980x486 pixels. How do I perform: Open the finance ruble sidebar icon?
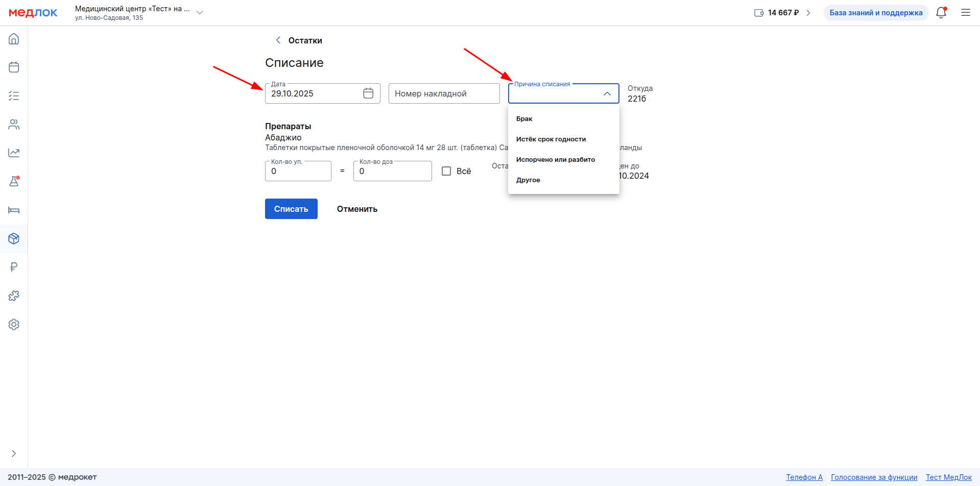(14, 267)
